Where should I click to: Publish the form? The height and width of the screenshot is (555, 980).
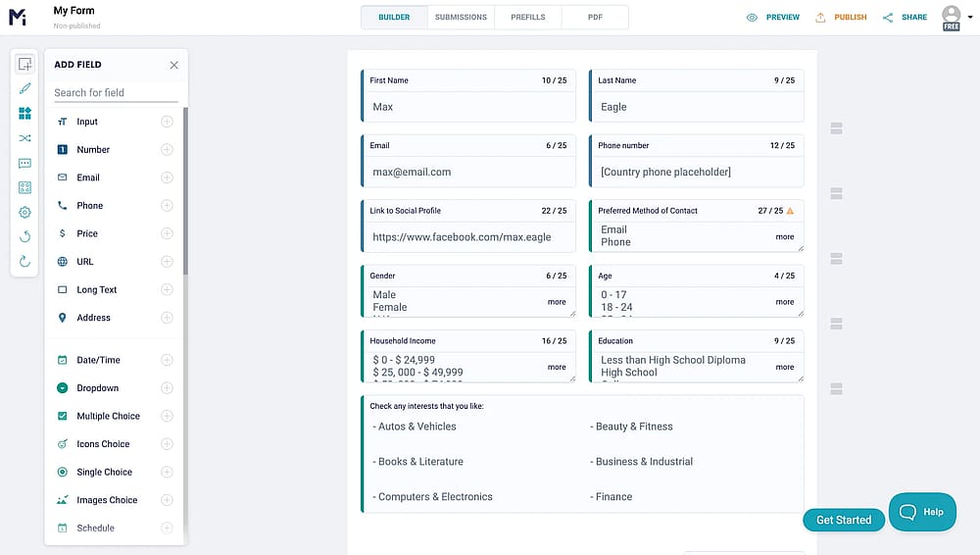pyautogui.click(x=841, y=18)
